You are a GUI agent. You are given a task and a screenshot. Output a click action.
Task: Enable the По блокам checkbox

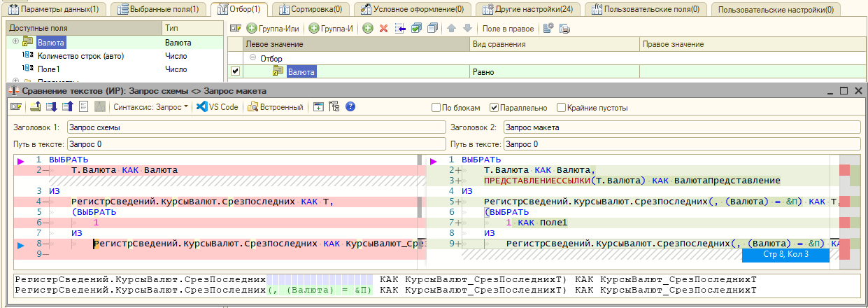pos(437,108)
